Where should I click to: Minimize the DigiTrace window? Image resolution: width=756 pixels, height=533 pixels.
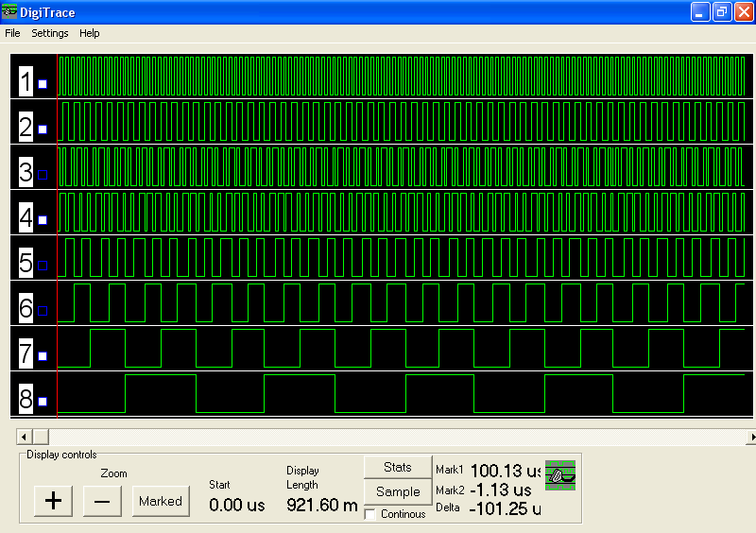pos(700,12)
